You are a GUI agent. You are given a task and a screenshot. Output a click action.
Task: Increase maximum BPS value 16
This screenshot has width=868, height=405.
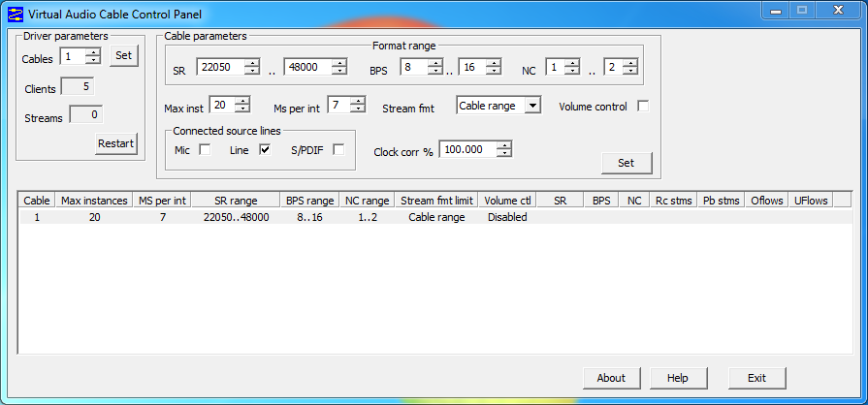coord(495,63)
